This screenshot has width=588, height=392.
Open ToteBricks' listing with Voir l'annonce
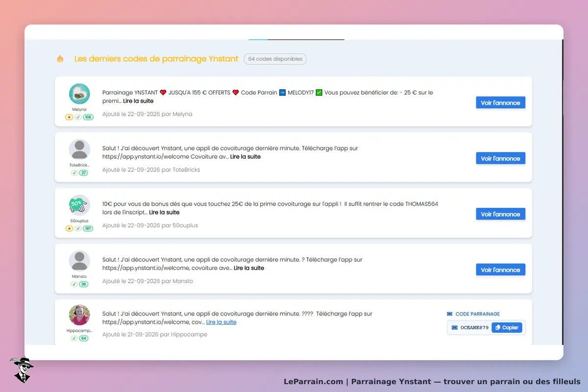[x=500, y=159]
